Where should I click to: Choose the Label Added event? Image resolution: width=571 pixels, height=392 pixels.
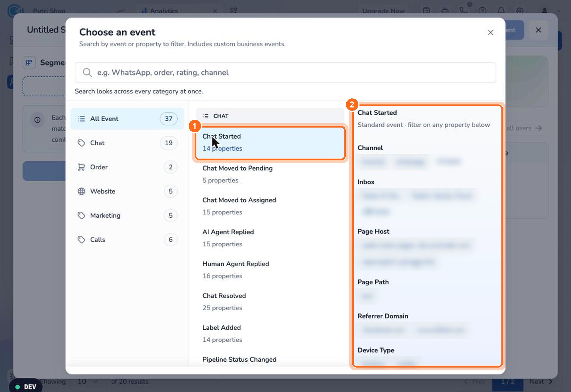[270, 334]
